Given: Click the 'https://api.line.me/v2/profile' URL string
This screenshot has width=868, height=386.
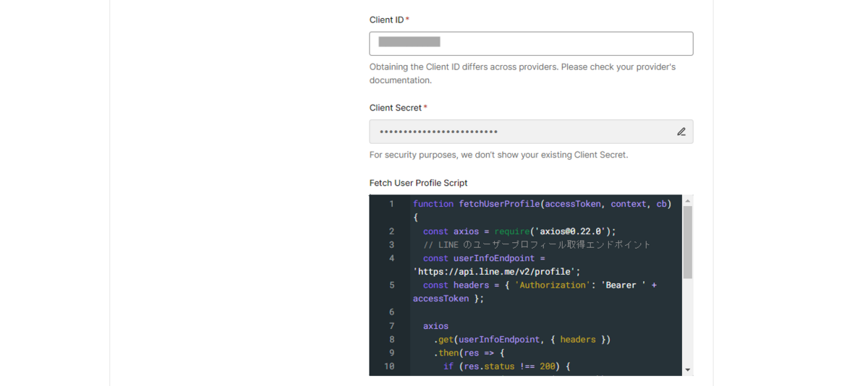Looking at the screenshot, I should (x=497, y=272).
